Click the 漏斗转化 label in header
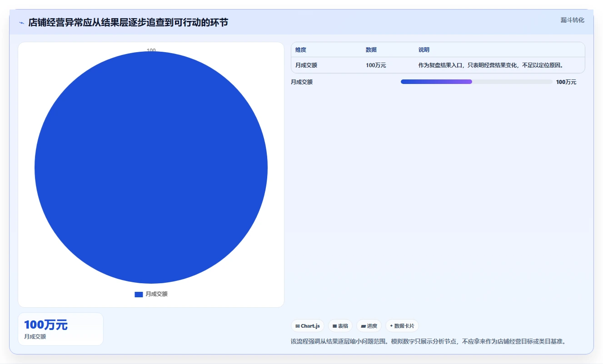The image size is (603, 364). [x=572, y=20]
